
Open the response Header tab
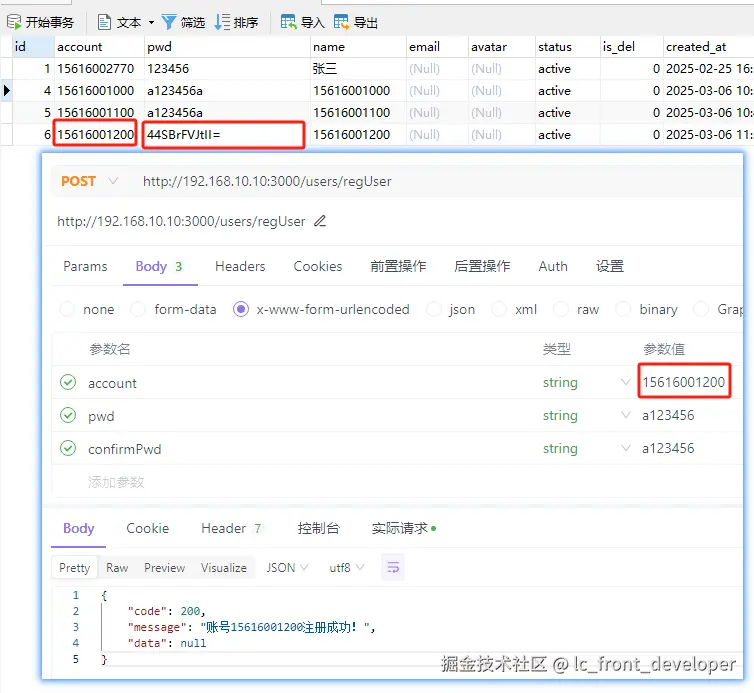tap(231, 529)
